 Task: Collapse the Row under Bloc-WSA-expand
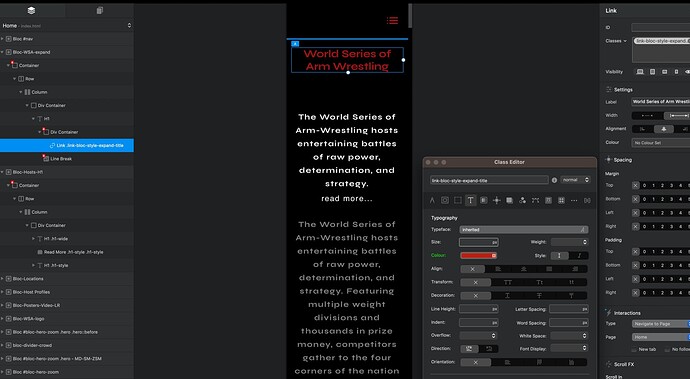point(15,79)
